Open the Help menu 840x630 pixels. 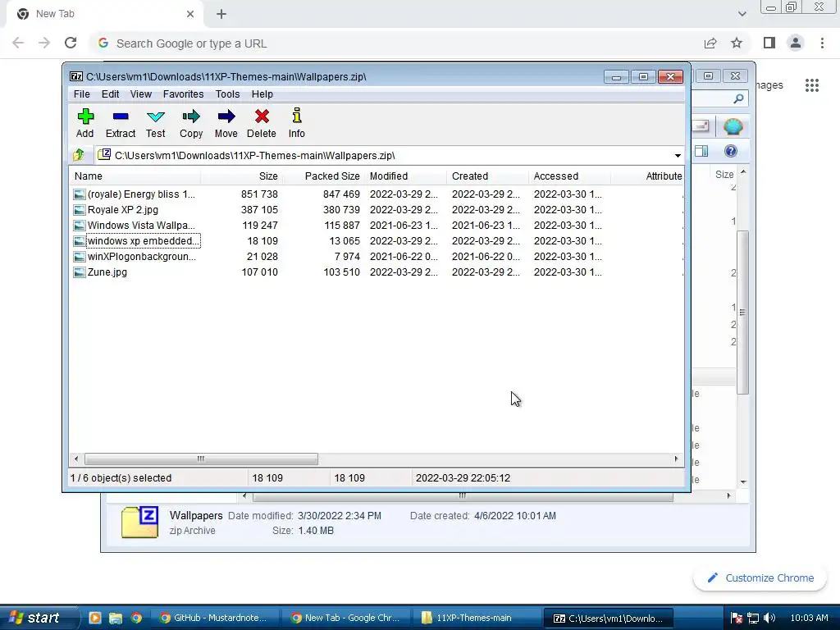pos(262,94)
